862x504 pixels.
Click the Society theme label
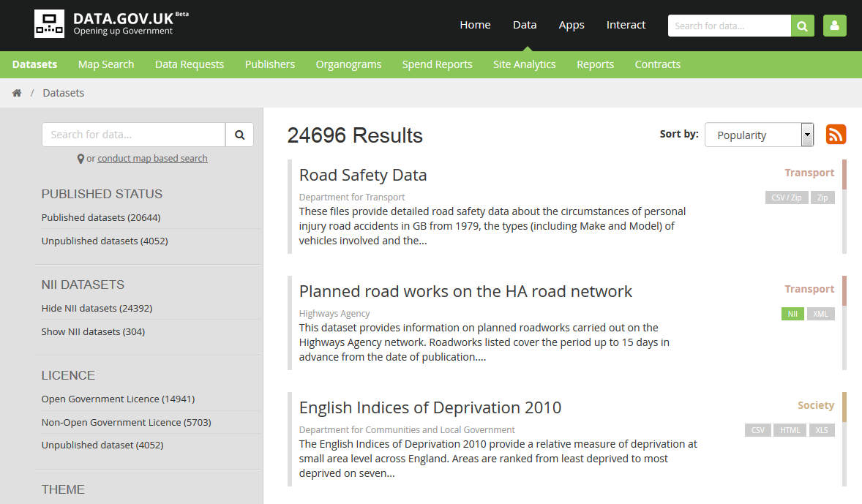pyautogui.click(x=816, y=405)
